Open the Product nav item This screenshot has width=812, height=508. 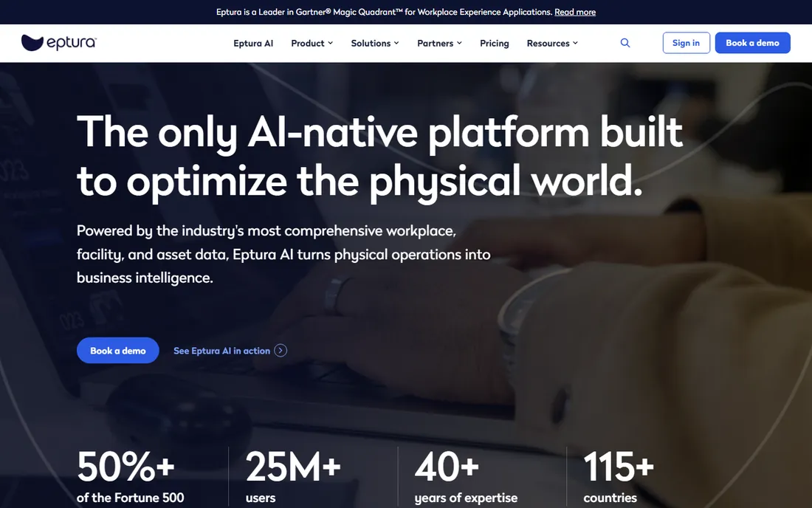coord(308,44)
